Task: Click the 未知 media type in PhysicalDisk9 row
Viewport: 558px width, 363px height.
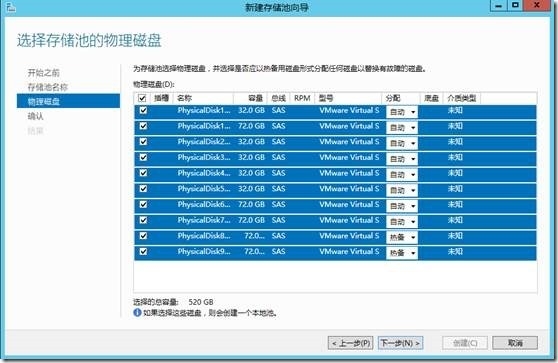Action: [455, 251]
